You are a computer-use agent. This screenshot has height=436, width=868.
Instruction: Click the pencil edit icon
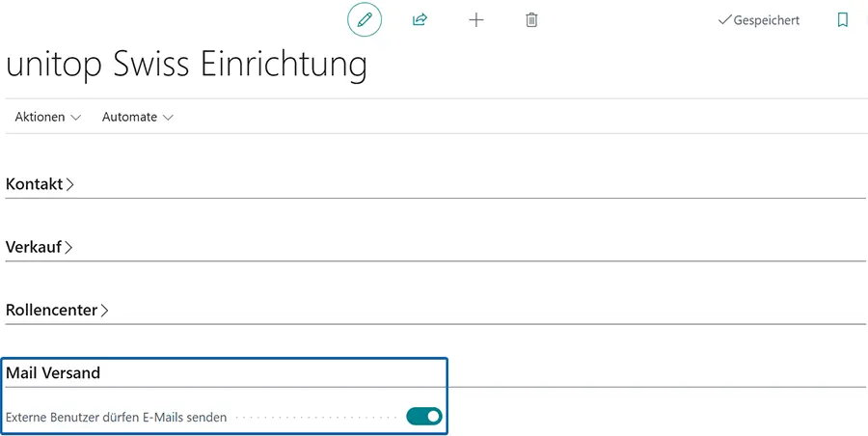coord(365,20)
